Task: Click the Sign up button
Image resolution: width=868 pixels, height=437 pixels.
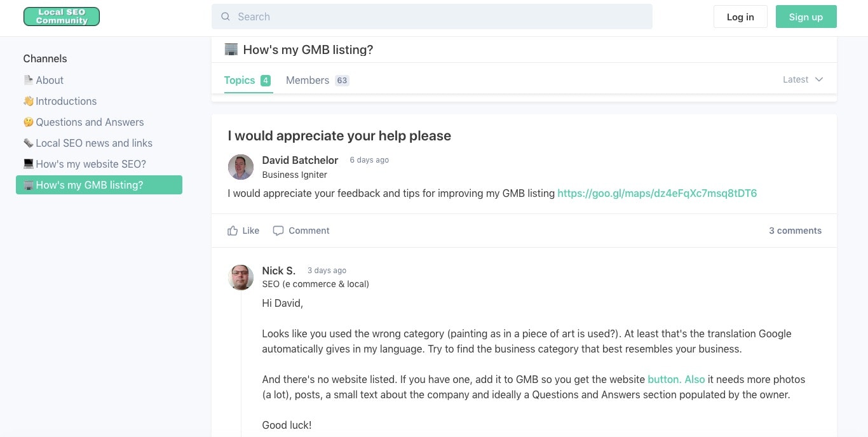Action: [x=806, y=17]
